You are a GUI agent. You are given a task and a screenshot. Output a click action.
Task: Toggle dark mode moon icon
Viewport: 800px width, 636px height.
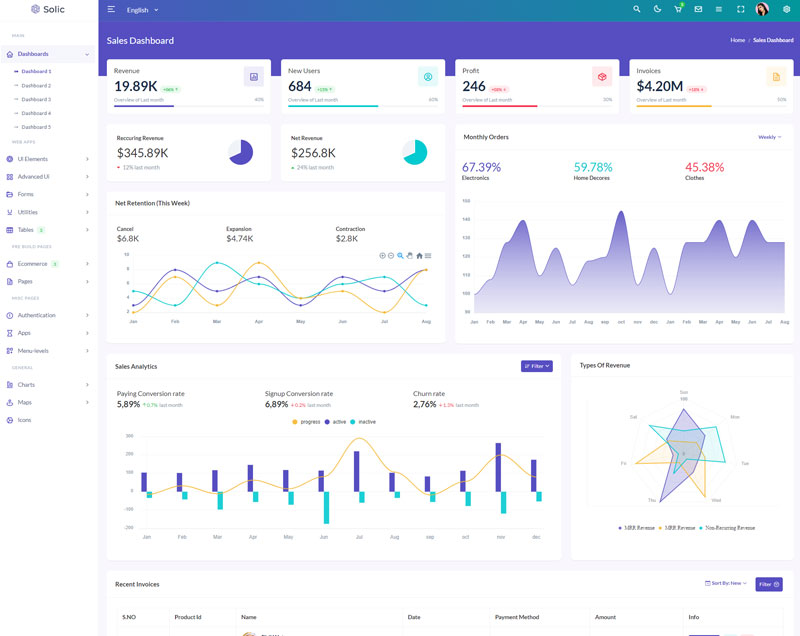click(x=657, y=9)
